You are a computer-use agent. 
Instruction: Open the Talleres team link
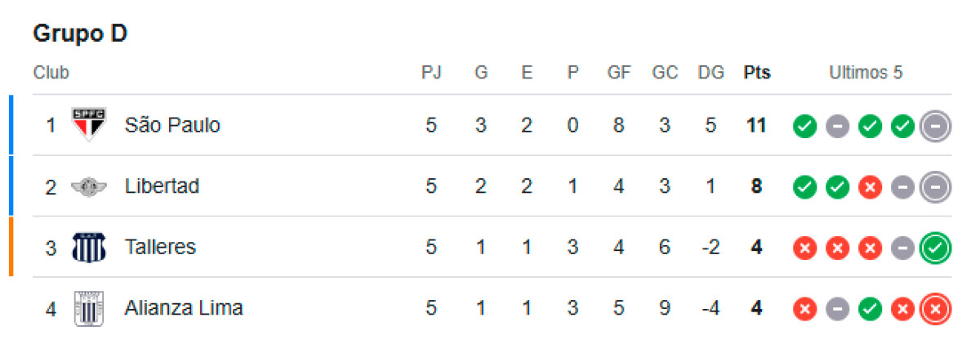pos(160,247)
